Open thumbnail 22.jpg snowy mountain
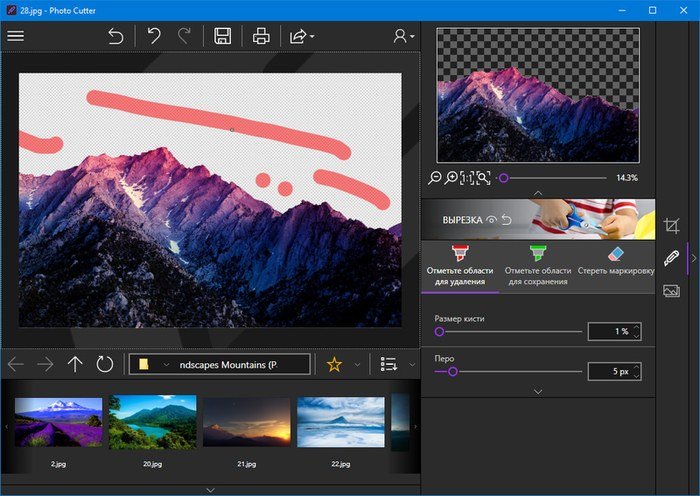The image size is (700, 496). (341, 422)
